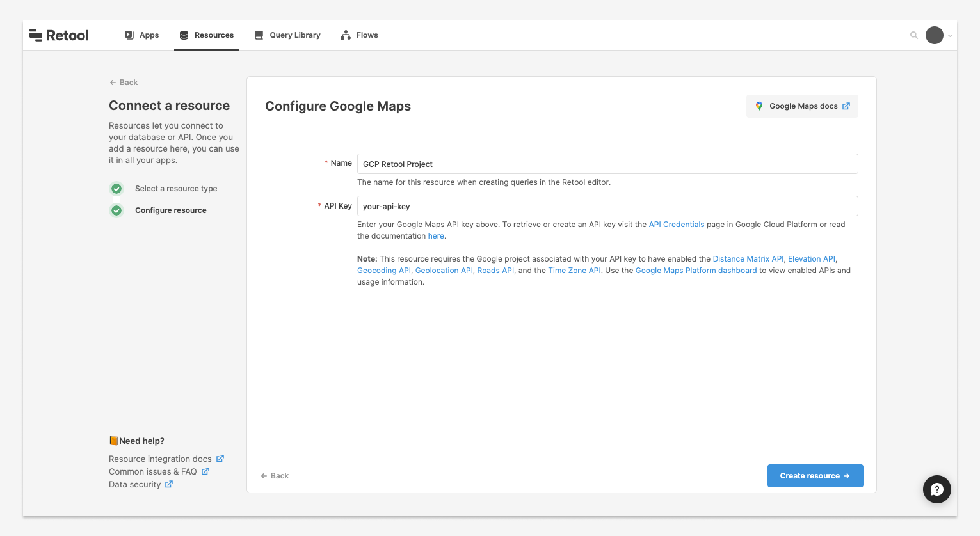This screenshot has width=980, height=536.
Task: Click external icon next to Resource integration docs
Action: (x=220, y=459)
